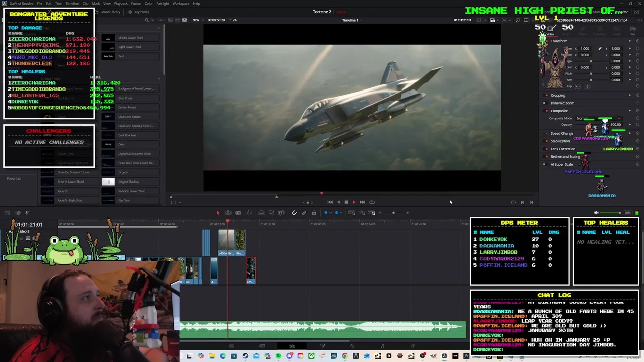Viewport: 644px width, 362px height.
Task: Open the Sound Library panel
Action: click(x=107, y=12)
